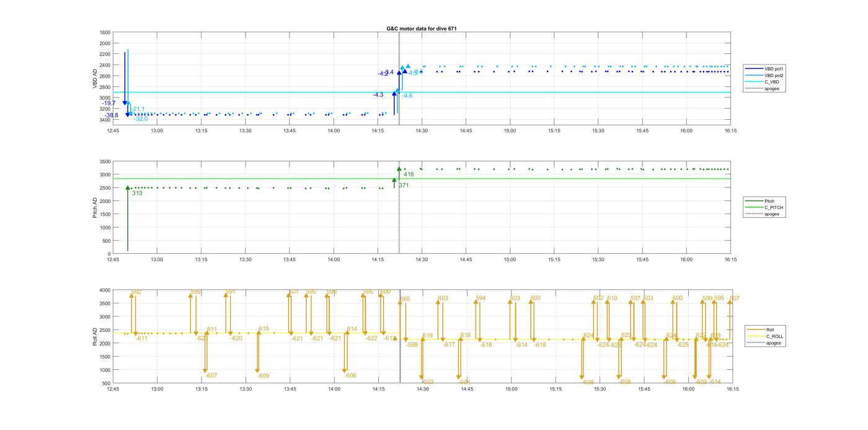Click the '-38.8' annotation in VBD plot
Screen dimensions: 868x430
point(112,115)
